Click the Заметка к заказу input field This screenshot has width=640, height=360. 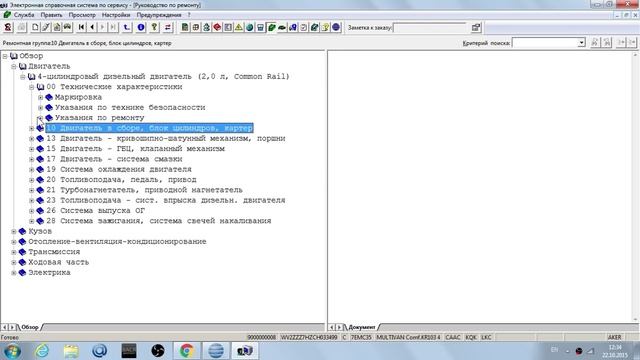point(430,27)
